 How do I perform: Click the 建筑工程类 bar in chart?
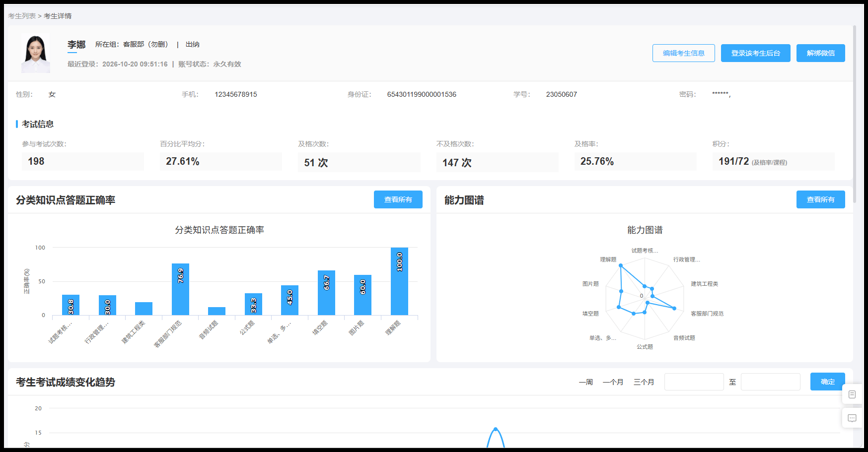(144, 309)
